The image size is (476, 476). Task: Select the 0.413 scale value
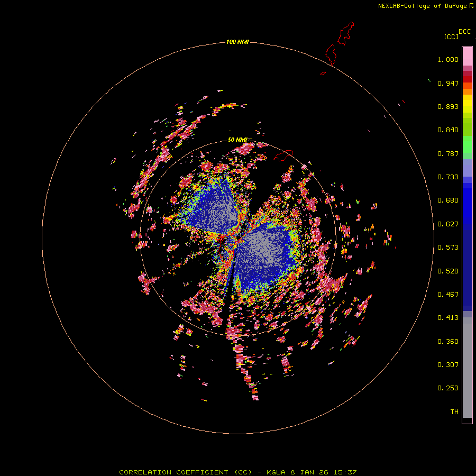pos(448,318)
